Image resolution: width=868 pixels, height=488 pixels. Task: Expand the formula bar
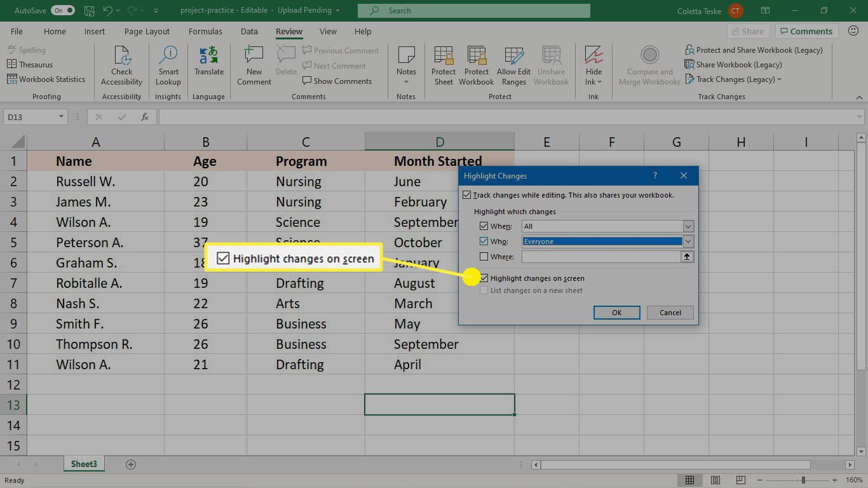tap(859, 117)
